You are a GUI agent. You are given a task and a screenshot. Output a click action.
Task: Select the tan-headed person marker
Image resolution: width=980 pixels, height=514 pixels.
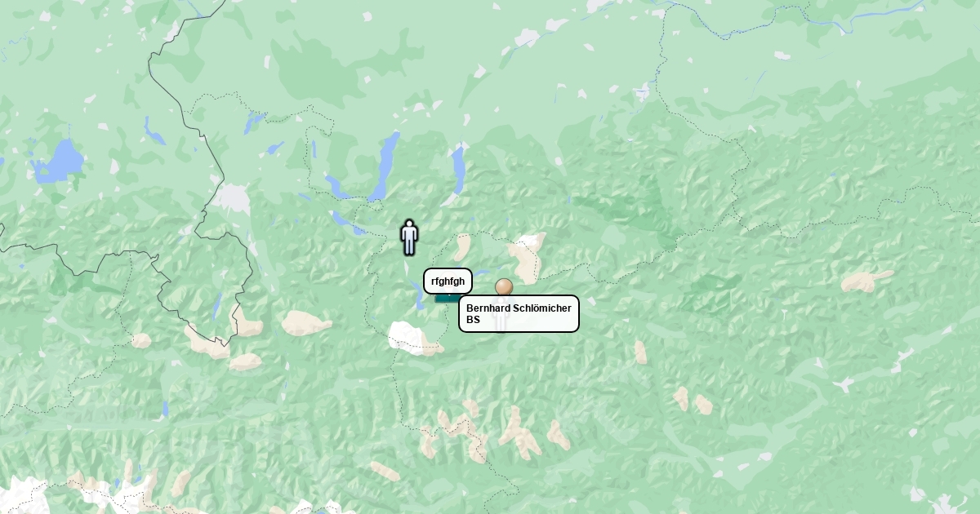click(x=504, y=287)
